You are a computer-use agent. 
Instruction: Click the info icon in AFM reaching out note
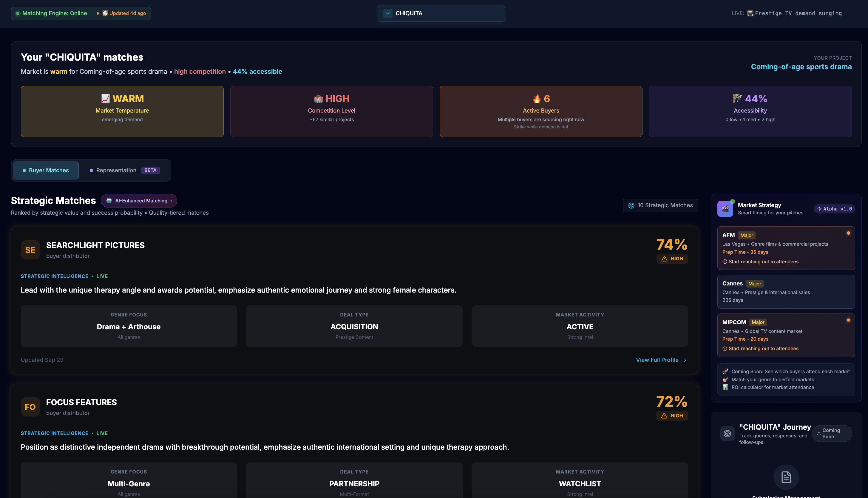[725, 262]
